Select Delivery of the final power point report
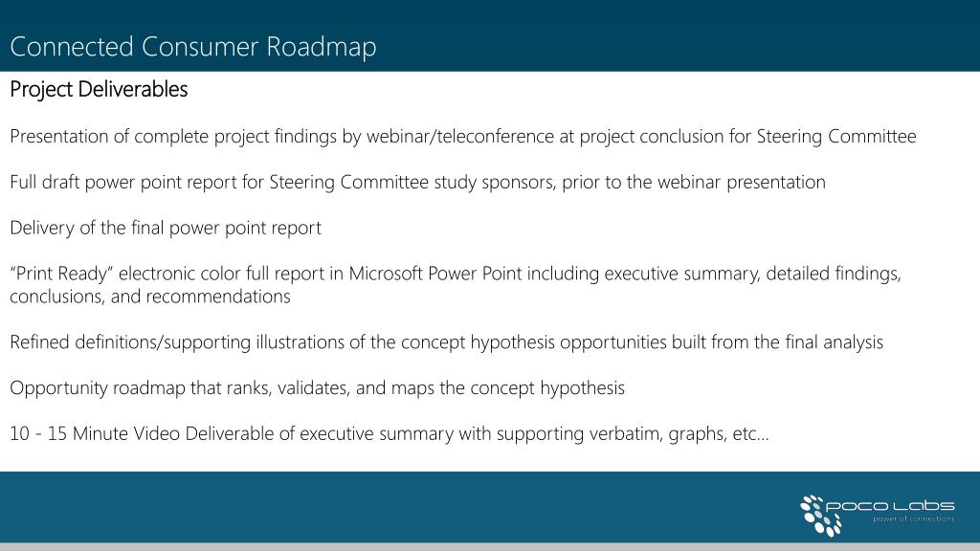980x551 pixels. (166, 228)
